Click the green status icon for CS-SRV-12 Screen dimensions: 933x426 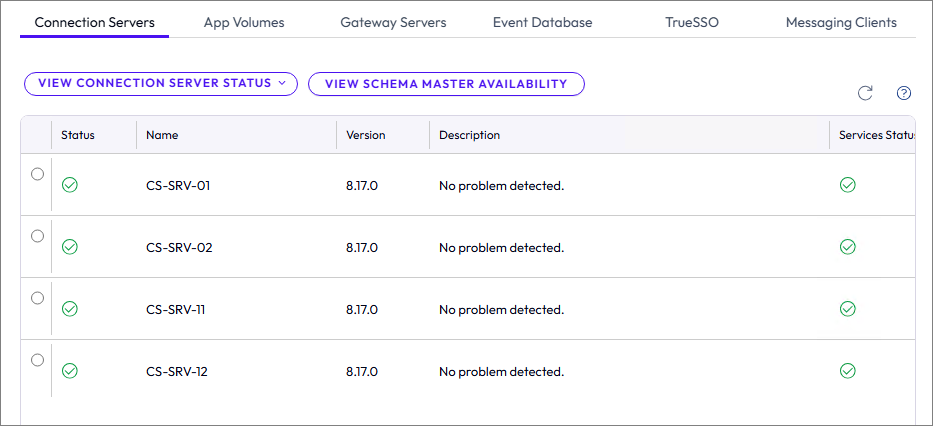tap(70, 371)
